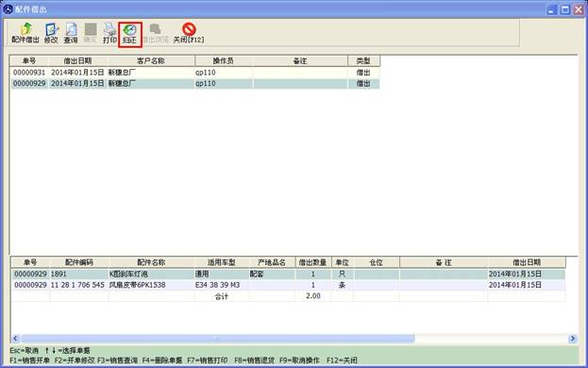Click the disabled 借出浏览 toolbar icon
The image size is (588, 368).
[x=156, y=33]
